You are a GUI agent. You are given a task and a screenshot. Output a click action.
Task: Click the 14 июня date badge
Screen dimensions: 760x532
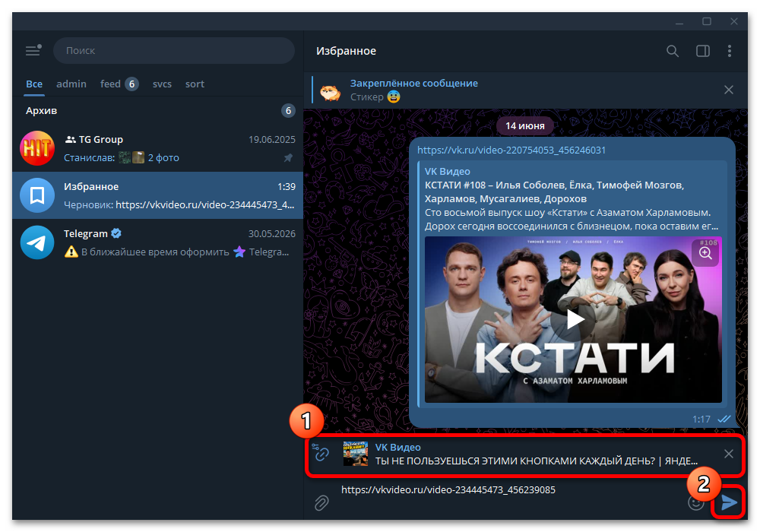525,126
